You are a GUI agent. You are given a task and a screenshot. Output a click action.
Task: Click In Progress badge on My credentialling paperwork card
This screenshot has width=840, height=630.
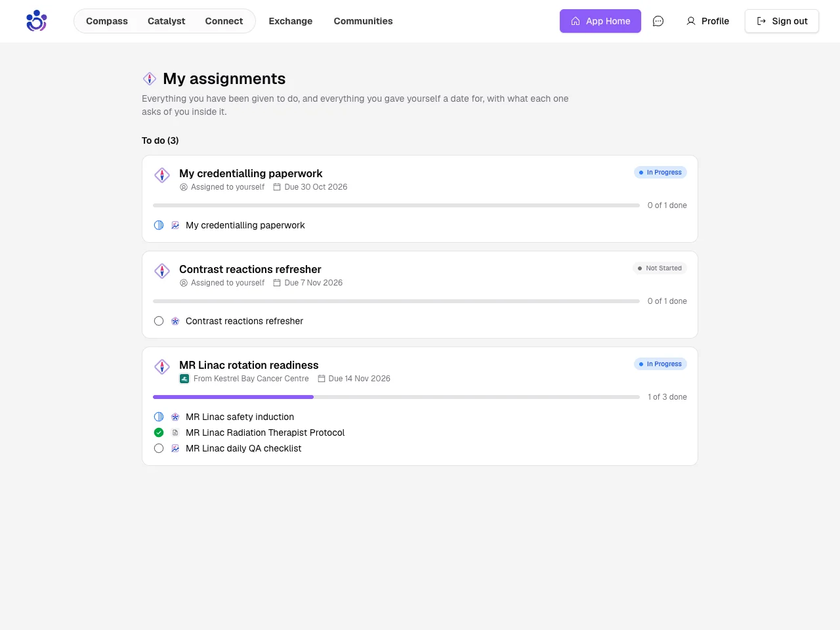pos(660,173)
